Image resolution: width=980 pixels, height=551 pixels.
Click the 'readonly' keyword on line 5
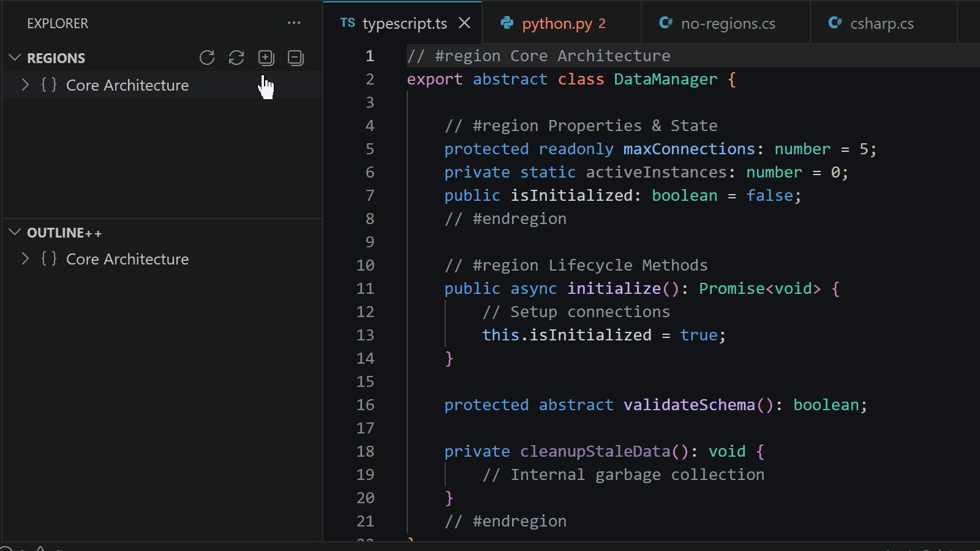click(576, 149)
